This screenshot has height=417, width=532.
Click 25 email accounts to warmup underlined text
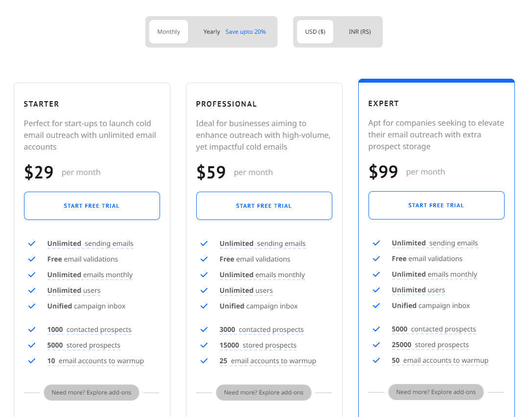tap(268, 361)
